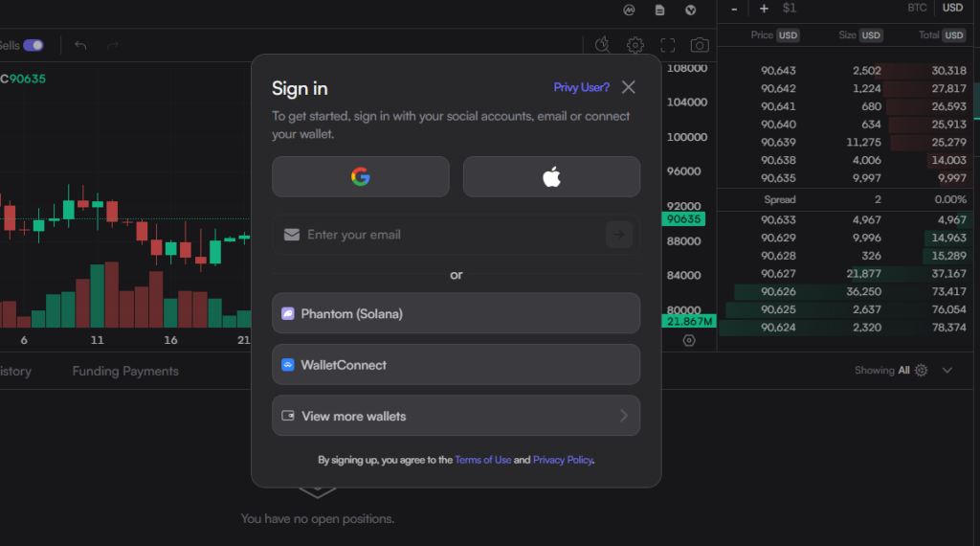
Task: Click the hexagon chart axis settings icon
Action: [x=689, y=340]
